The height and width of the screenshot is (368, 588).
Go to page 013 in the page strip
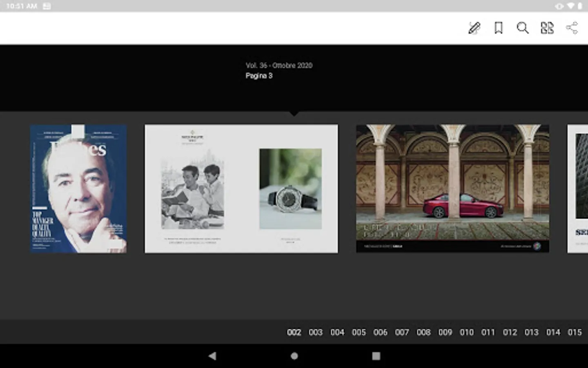pyautogui.click(x=531, y=332)
